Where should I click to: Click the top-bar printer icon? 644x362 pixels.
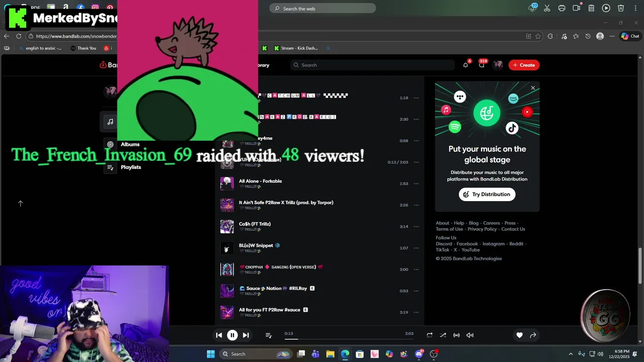[562, 8]
